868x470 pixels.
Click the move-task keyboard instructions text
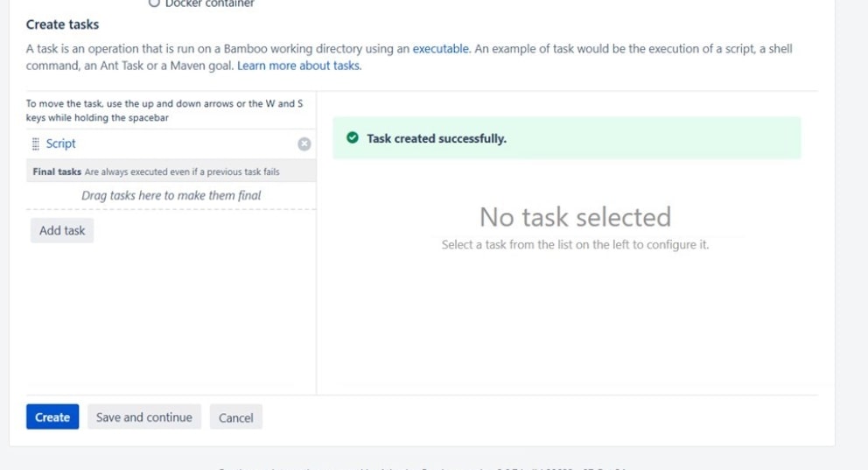click(164, 110)
